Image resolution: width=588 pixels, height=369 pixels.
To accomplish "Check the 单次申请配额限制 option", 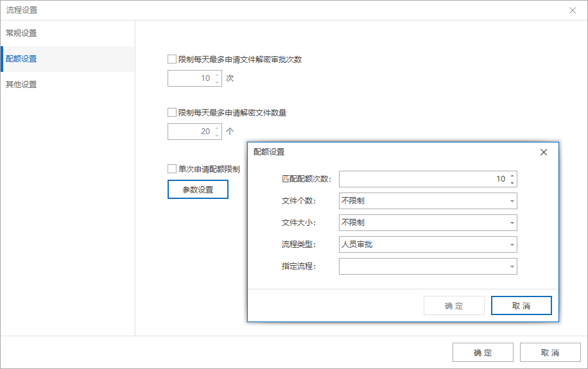I will (172, 169).
